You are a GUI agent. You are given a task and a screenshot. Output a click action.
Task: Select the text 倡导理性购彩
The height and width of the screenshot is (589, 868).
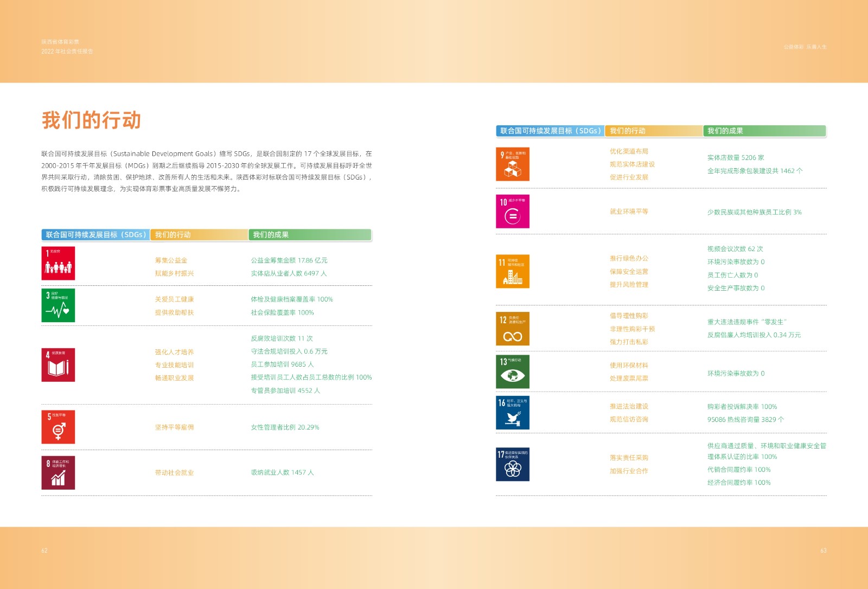[629, 316]
